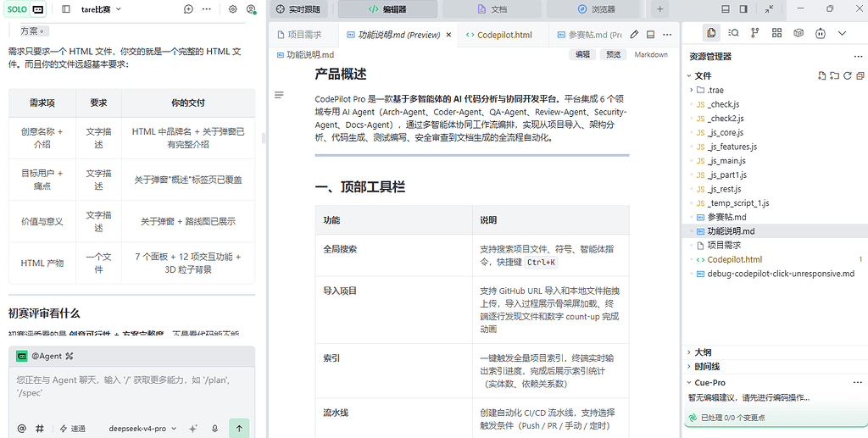868x438 pixels.
Task: Switch to 预览 mode button
Action: pyautogui.click(x=614, y=55)
